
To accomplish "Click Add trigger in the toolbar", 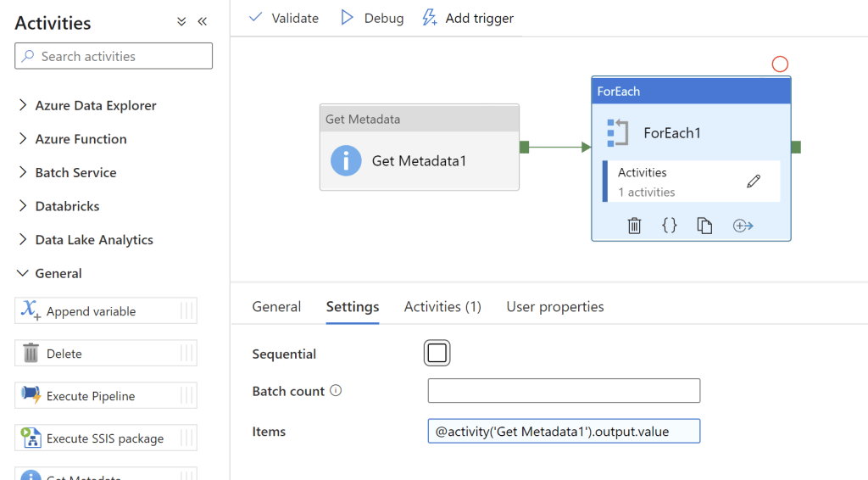I will coord(468,18).
